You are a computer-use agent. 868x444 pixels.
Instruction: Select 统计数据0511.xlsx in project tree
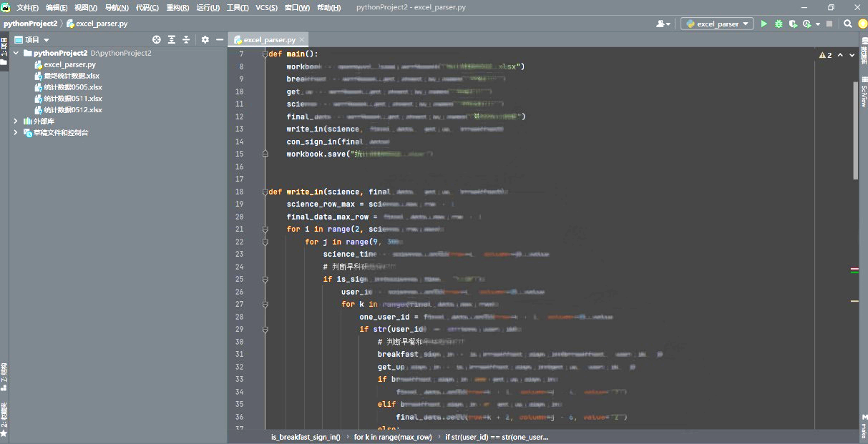click(72, 99)
